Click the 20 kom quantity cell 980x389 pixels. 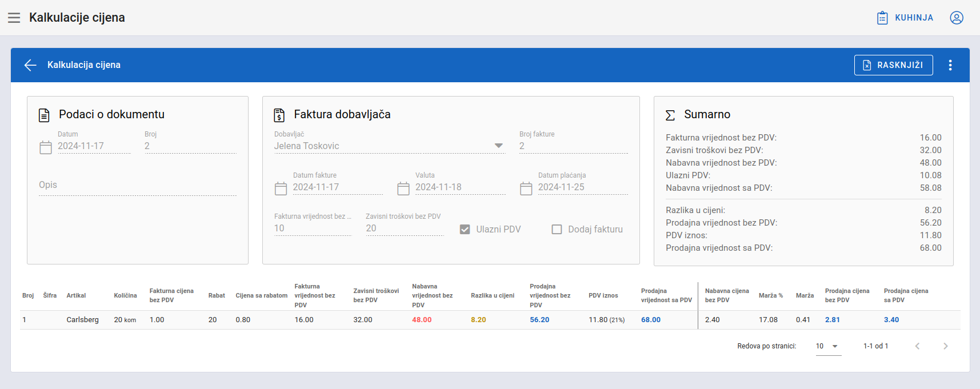point(125,320)
